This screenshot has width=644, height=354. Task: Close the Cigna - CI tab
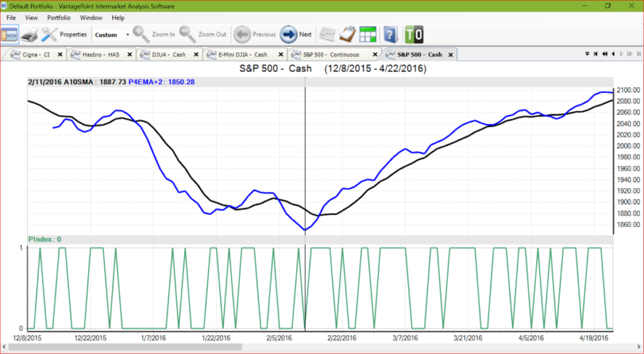click(60, 54)
